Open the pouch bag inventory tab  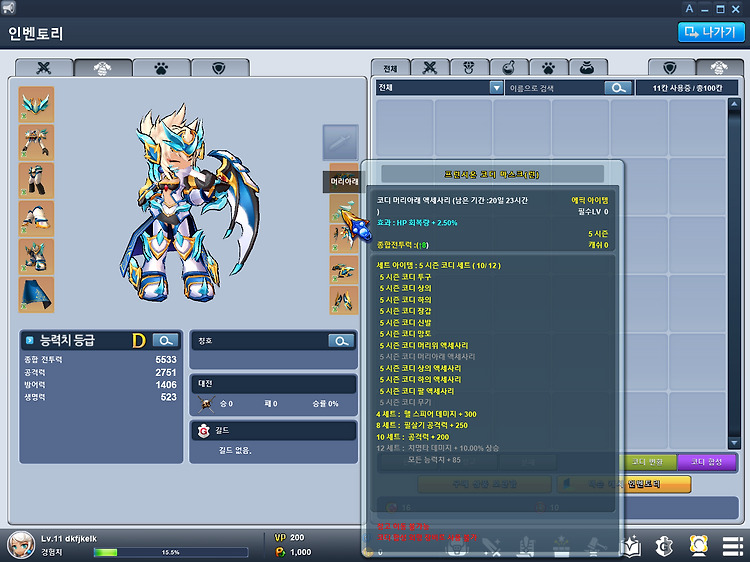[587, 68]
